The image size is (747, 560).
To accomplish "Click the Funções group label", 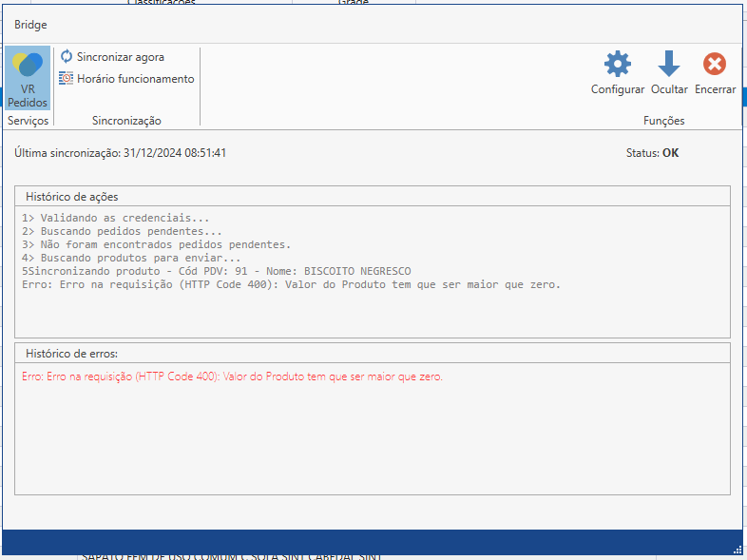I will coord(663,121).
